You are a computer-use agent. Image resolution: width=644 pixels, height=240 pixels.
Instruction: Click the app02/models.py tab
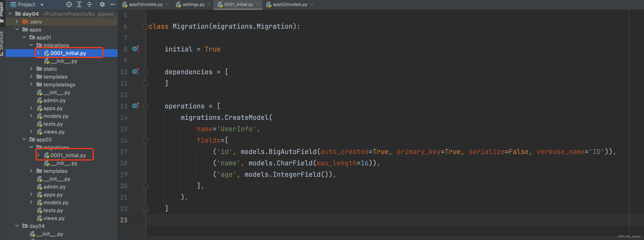(290, 5)
